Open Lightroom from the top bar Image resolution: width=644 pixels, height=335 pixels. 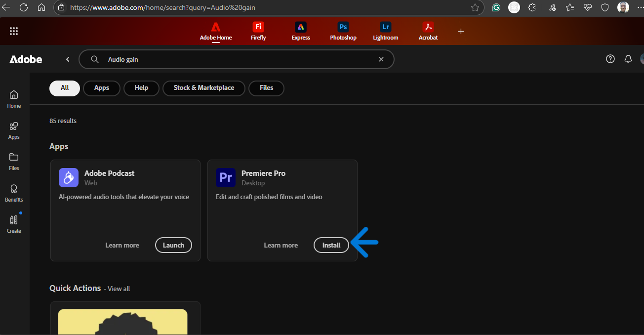point(386,31)
